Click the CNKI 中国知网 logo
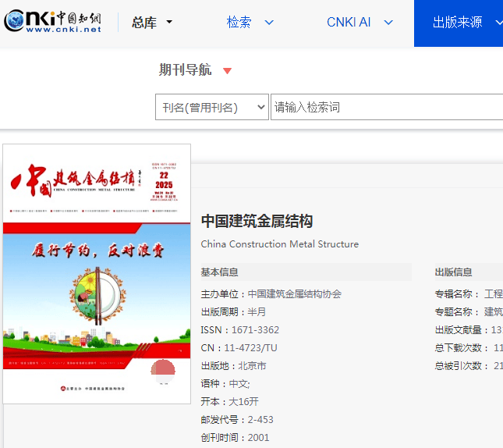This screenshot has width=503, height=448. click(x=53, y=22)
